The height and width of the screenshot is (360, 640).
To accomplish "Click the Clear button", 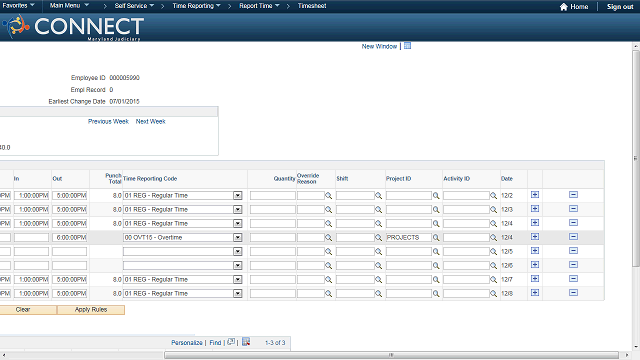I will tap(23, 310).
